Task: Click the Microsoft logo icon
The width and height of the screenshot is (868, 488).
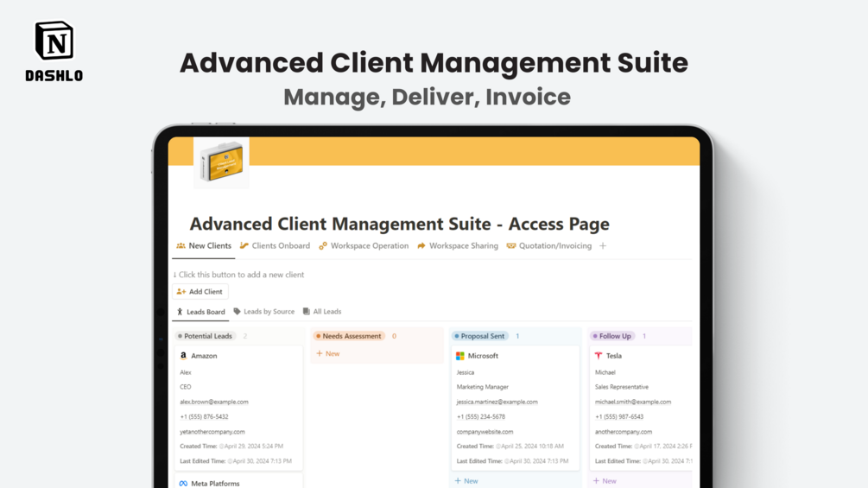Action: coord(460,356)
